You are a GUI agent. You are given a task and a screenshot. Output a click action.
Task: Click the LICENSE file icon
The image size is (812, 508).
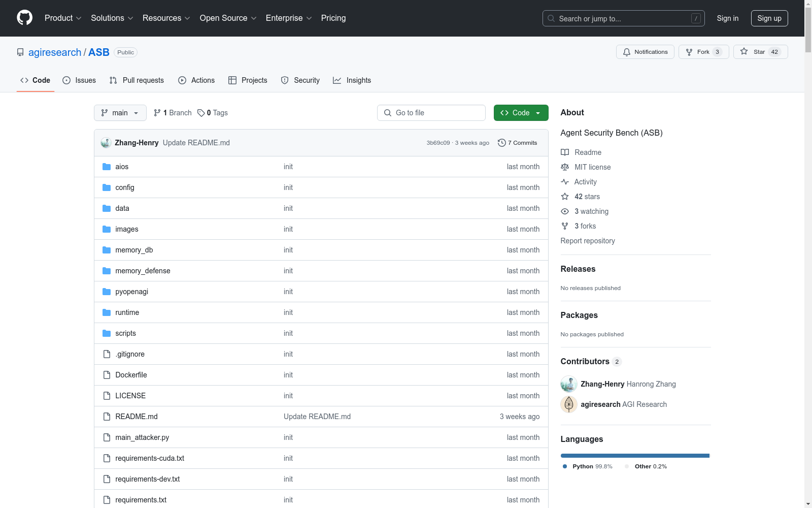click(x=107, y=396)
